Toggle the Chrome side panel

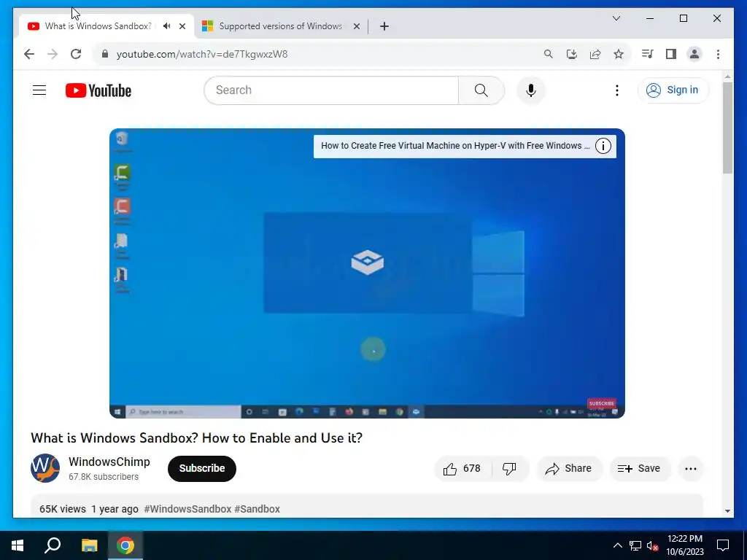pos(671,54)
